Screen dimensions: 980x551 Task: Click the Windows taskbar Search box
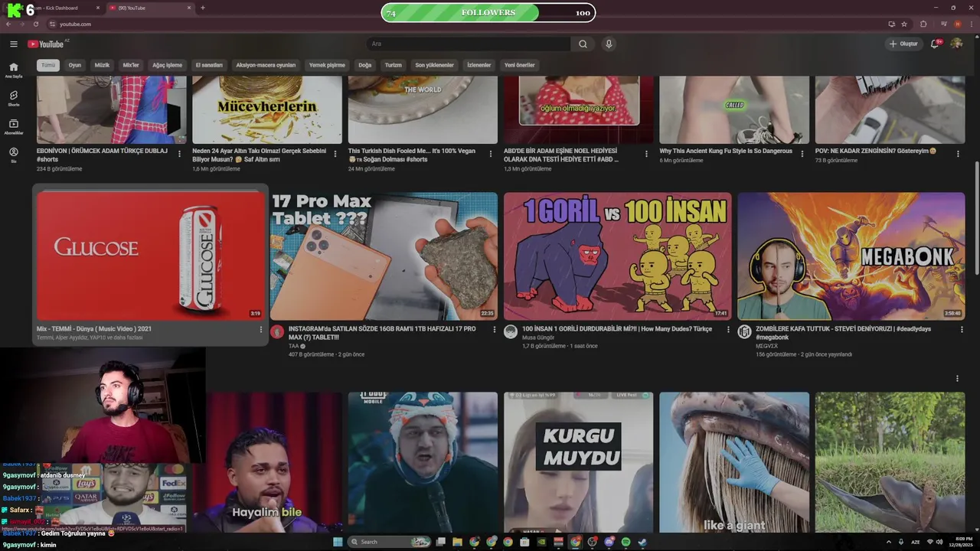coord(389,542)
